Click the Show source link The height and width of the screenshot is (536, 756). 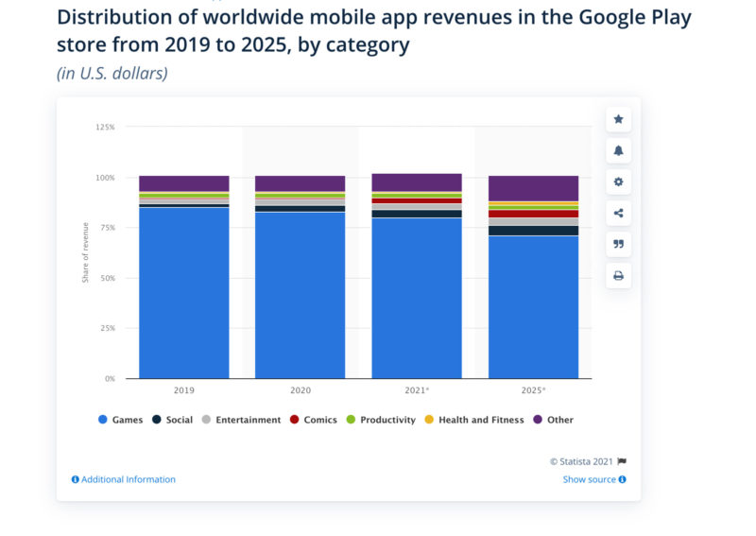click(589, 479)
